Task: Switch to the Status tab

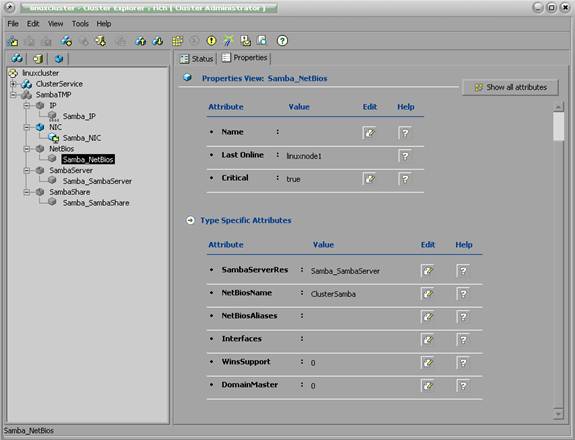Action: (x=197, y=59)
